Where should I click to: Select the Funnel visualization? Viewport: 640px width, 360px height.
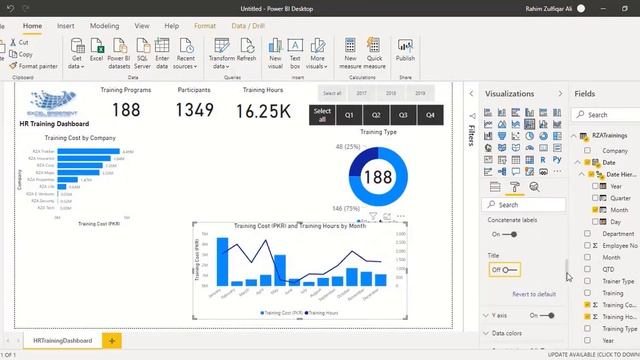coord(502,136)
